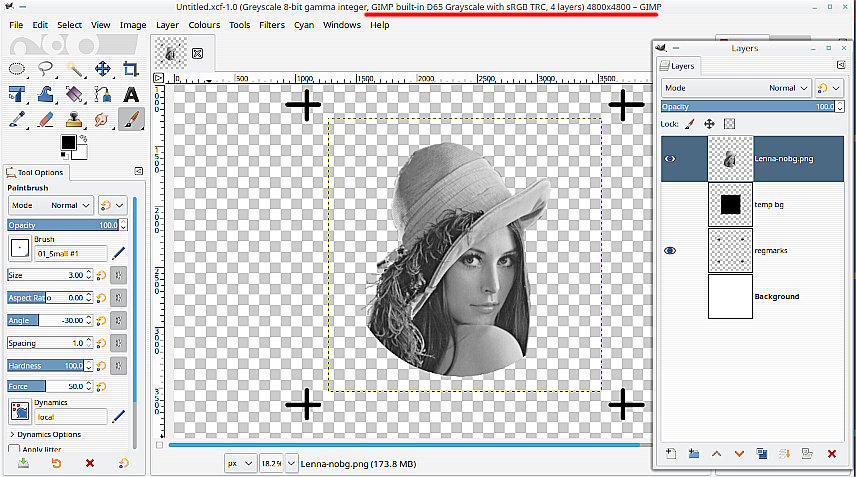Enable the Apply Jitter checkbox
This screenshot has height=477, width=856.
pos(14,450)
